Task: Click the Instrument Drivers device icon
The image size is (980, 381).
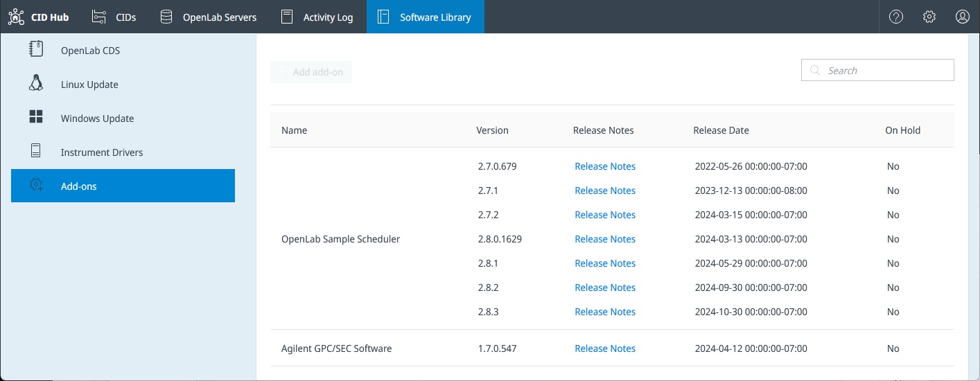Action: pos(36,150)
